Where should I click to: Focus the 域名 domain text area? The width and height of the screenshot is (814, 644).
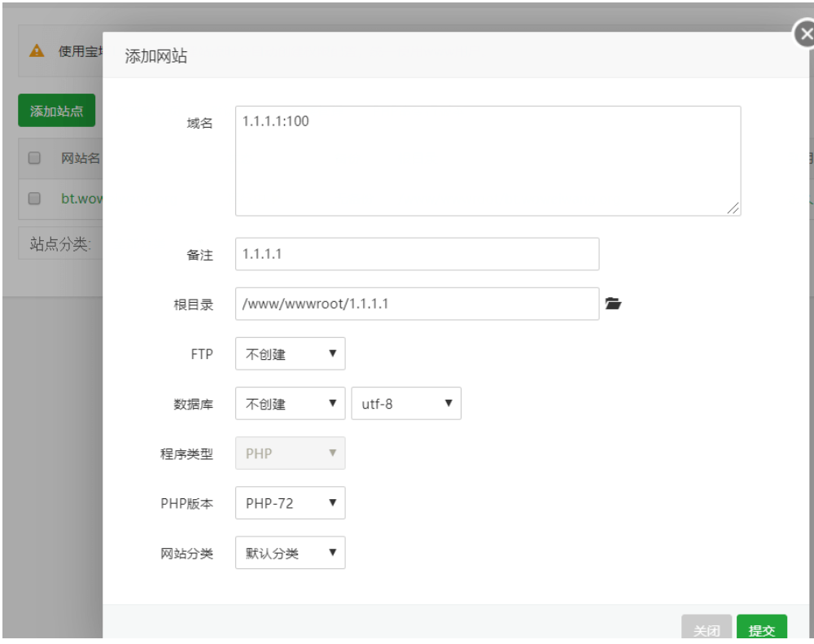[x=488, y=161]
